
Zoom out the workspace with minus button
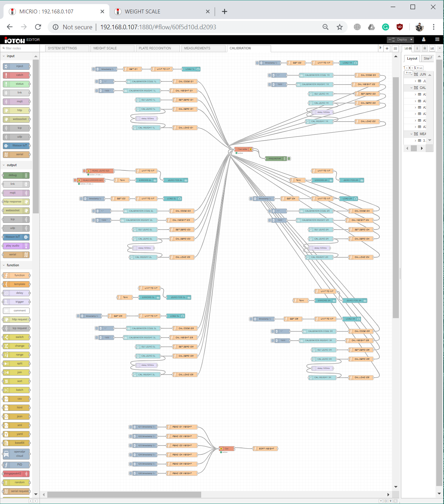(x=381, y=501)
